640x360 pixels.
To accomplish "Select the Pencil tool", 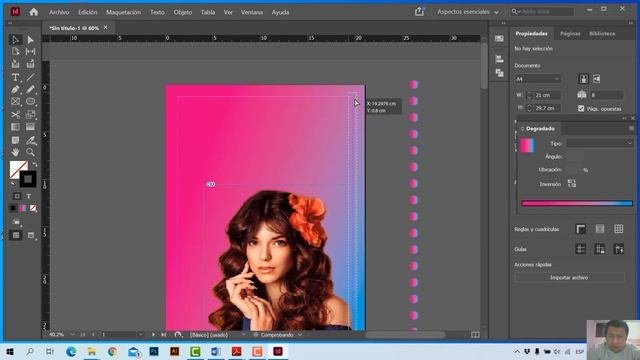I will (30, 89).
